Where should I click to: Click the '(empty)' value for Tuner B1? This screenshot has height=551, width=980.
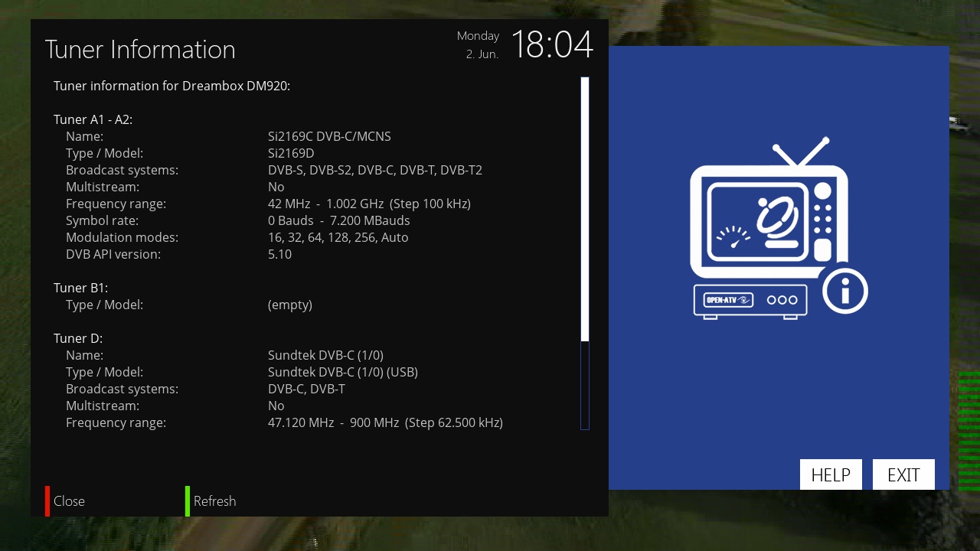[290, 305]
